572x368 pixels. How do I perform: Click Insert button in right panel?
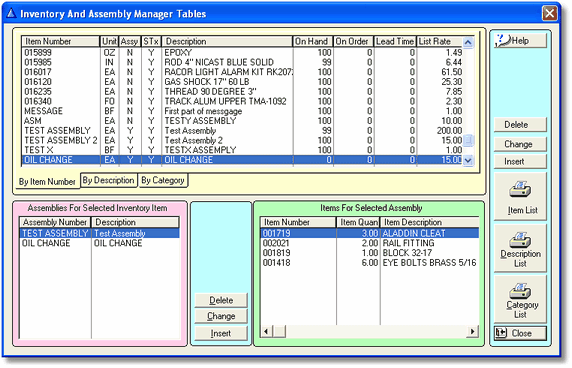(520, 161)
